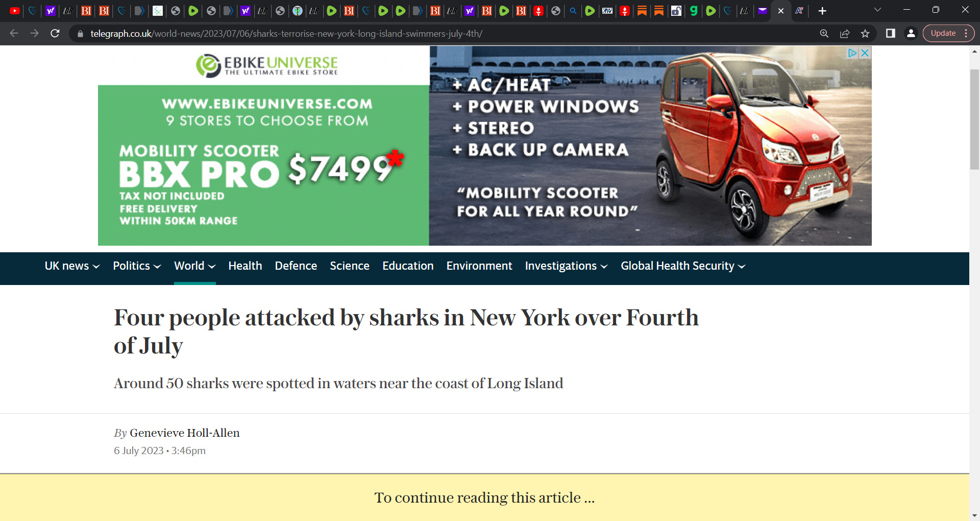The width and height of the screenshot is (980, 521).
Task: Open a new browser tab
Action: 822,11
